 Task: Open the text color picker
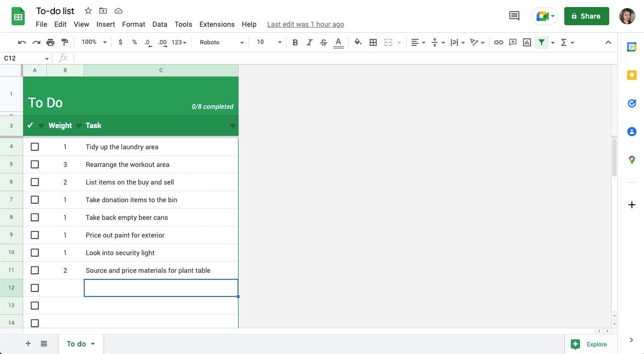[x=338, y=42]
